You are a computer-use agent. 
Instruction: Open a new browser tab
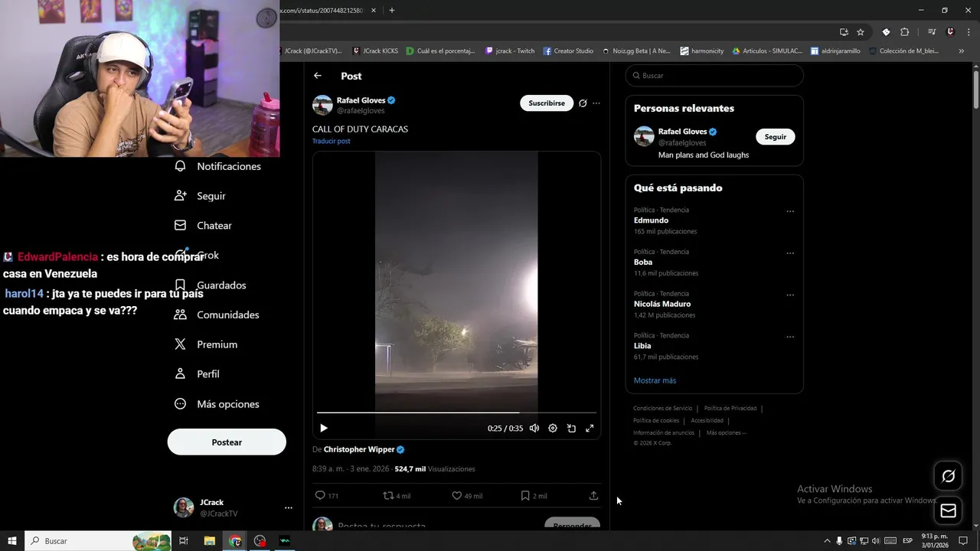(x=392, y=10)
